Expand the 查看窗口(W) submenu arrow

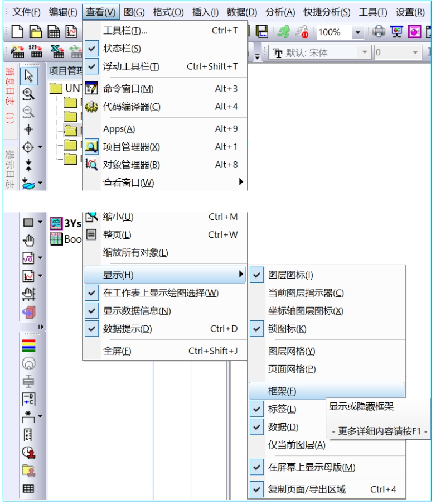(241, 182)
